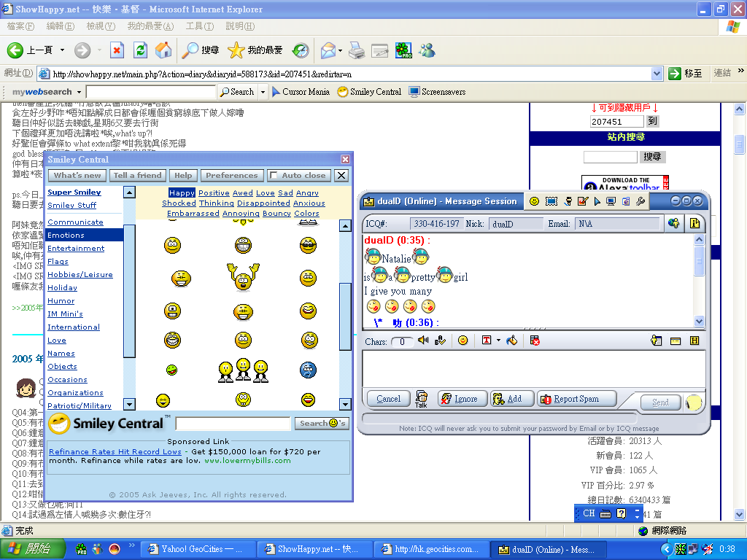Click the 站內搜尋 search input box

(611, 157)
